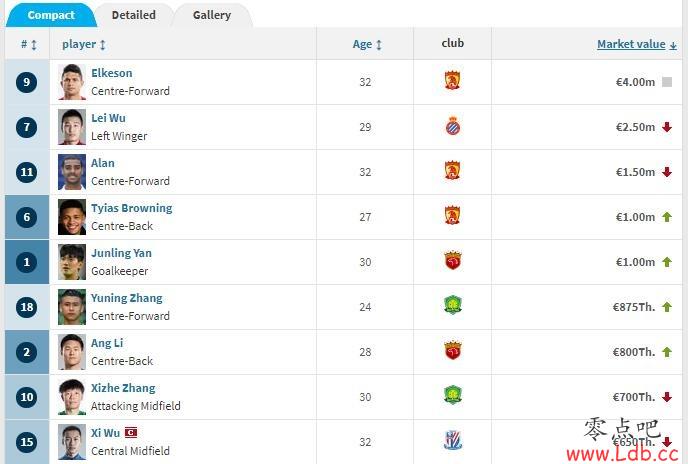Switch to the Detailed tab

point(133,15)
